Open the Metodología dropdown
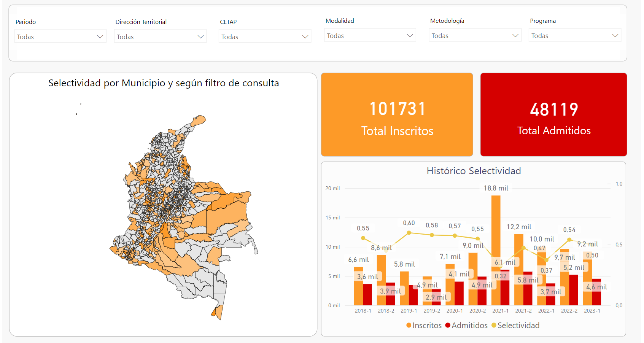 tap(475, 35)
